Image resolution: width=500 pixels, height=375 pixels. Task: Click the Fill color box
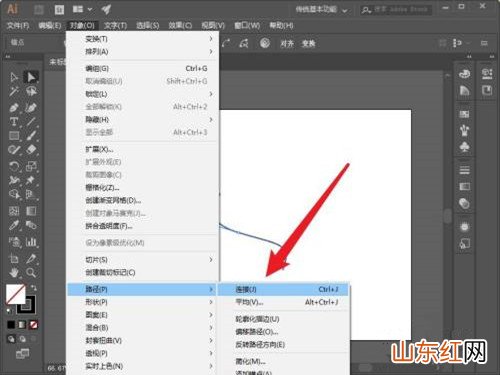point(15,294)
